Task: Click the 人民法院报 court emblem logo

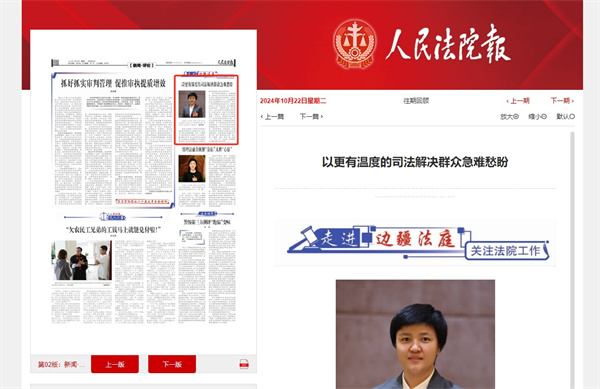Action: tap(354, 44)
